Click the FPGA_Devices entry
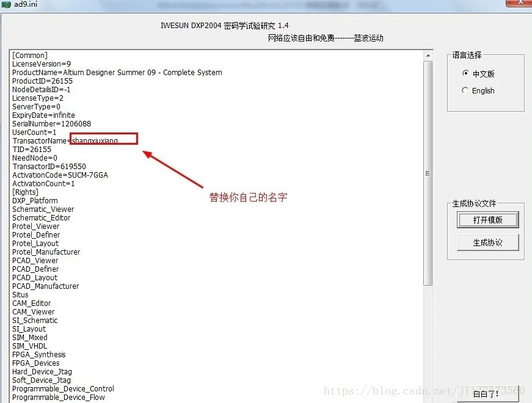This screenshot has width=532, height=403. pyautogui.click(x=36, y=363)
